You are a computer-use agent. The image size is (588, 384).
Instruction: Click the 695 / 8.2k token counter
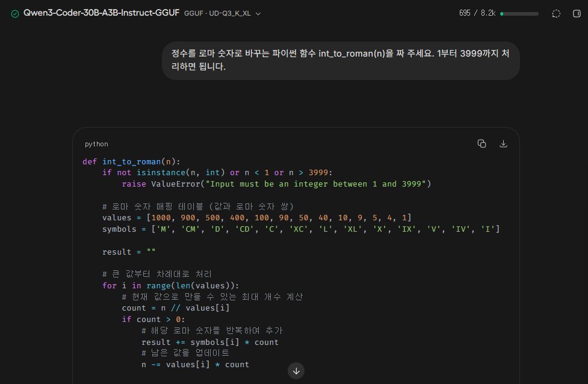coord(477,13)
